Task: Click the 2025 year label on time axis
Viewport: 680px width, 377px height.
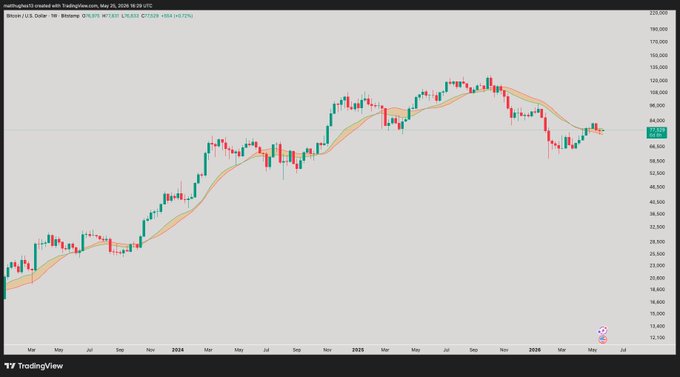Action: 358,350
